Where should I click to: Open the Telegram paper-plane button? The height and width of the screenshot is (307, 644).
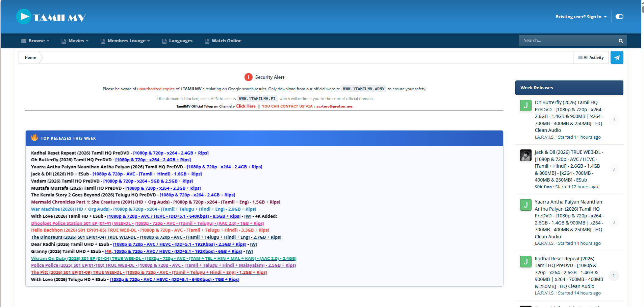click(x=617, y=57)
